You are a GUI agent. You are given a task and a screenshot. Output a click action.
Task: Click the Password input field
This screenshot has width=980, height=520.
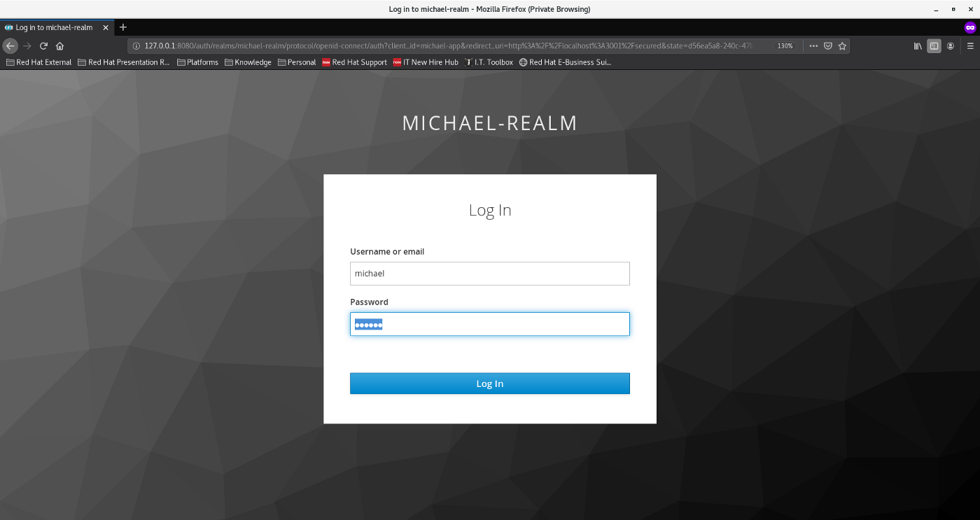tap(490, 324)
